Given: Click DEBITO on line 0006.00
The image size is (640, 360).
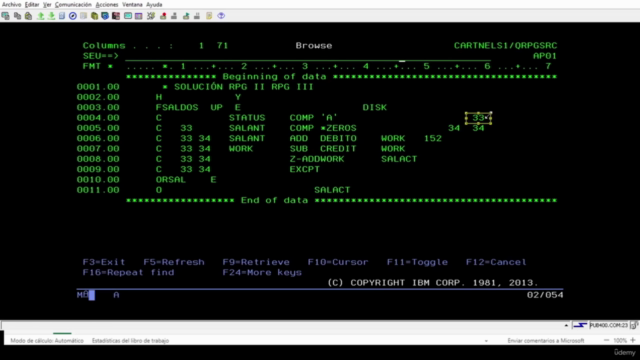Looking at the screenshot, I should coord(338,138).
